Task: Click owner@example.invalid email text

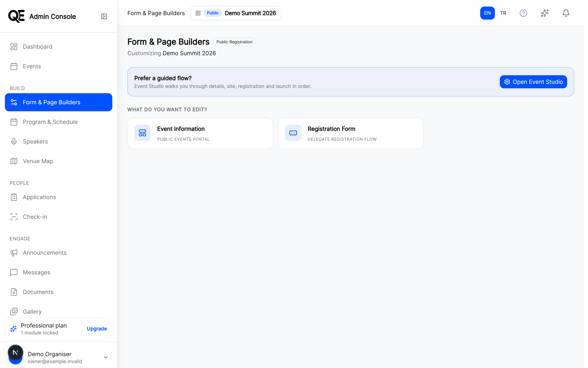Action: [x=55, y=361]
